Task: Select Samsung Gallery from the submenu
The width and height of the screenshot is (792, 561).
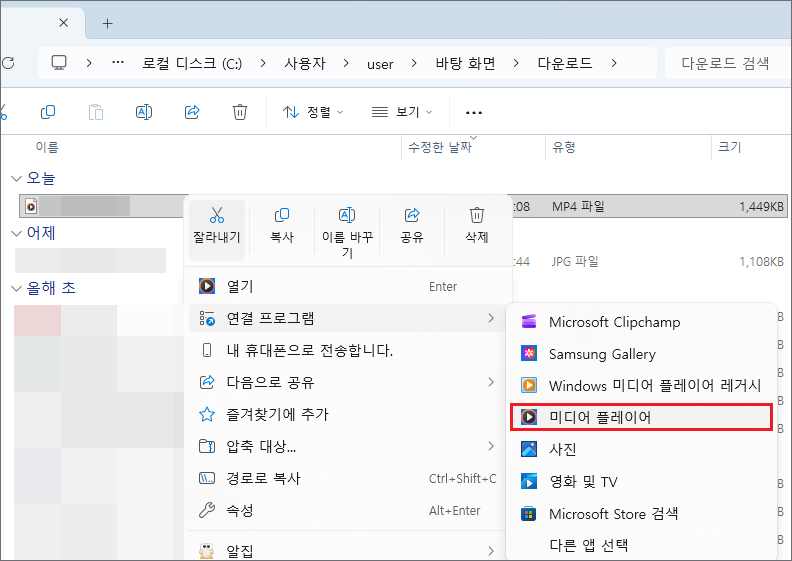Action: point(601,354)
